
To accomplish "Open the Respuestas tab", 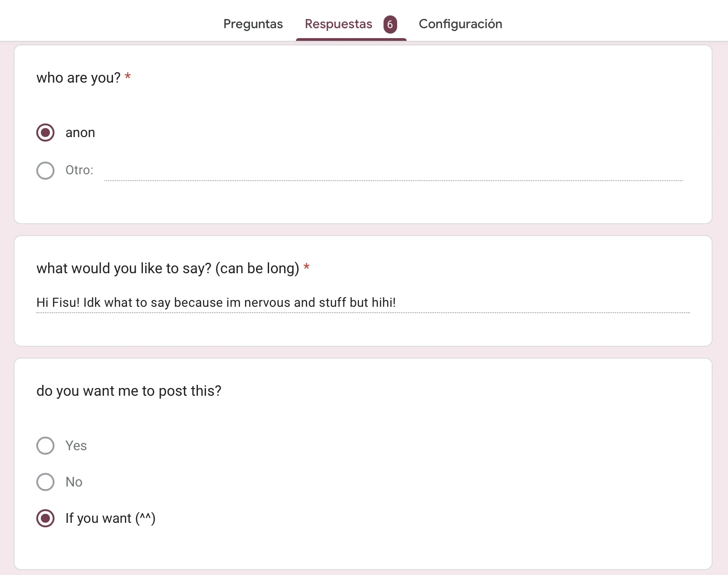I will (x=338, y=24).
